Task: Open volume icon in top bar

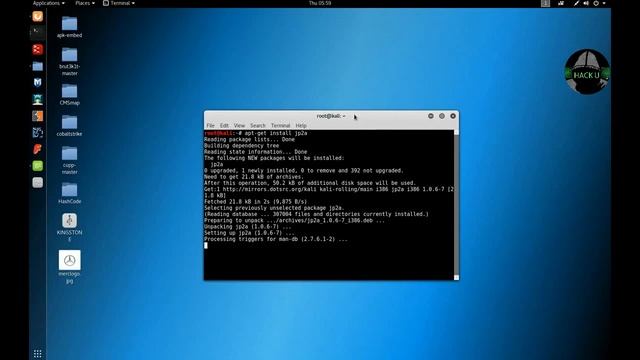Action: (x=586, y=3)
